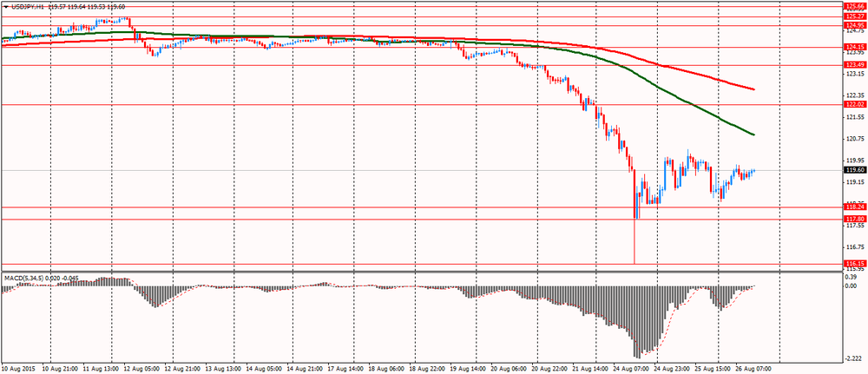This screenshot has height=374, width=868.
Task: Click the 10 Aug 2015 date label
Action: click(16, 368)
